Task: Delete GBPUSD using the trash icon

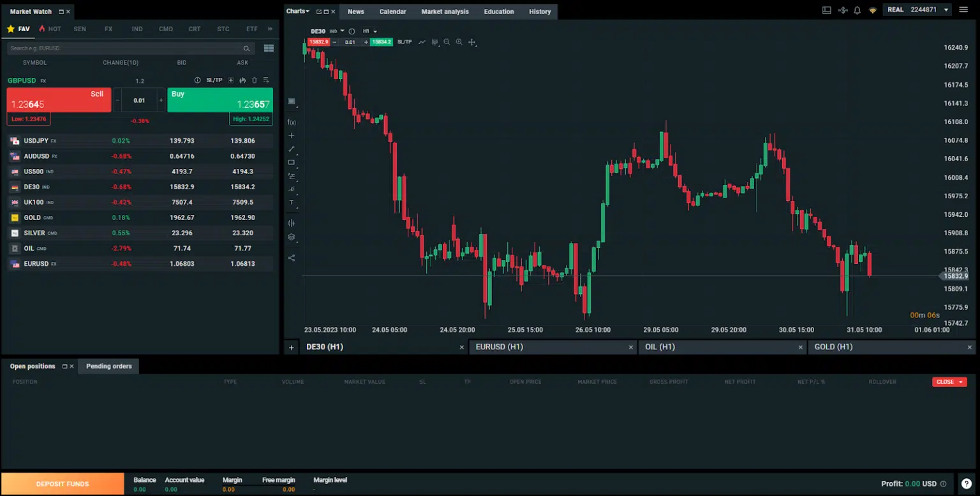Action: pos(254,80)
